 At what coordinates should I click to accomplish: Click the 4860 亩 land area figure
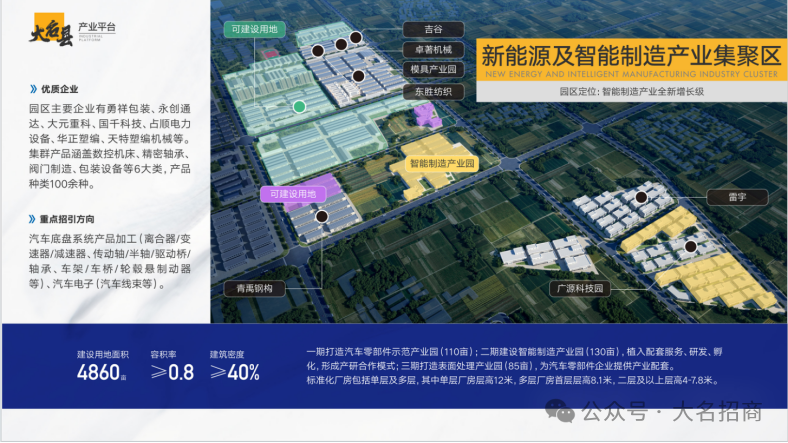[101, 373]
